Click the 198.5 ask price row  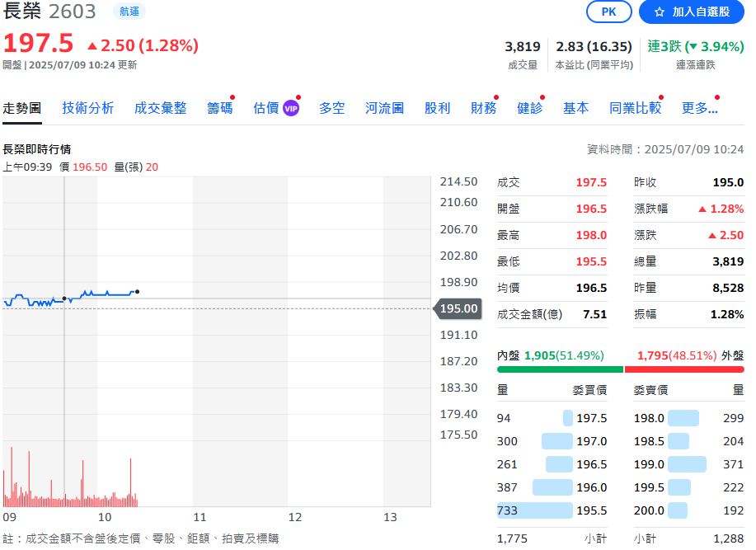[689, 441]
